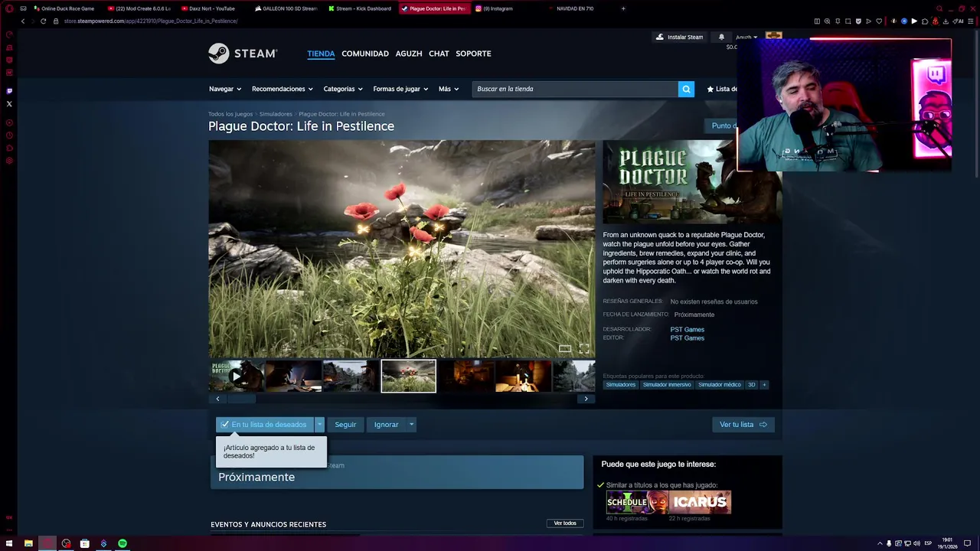Viewport: 980px width, 551px height.
Task: Open the Ignorar options dropdown arrow
Action: [x=411, y=424]
